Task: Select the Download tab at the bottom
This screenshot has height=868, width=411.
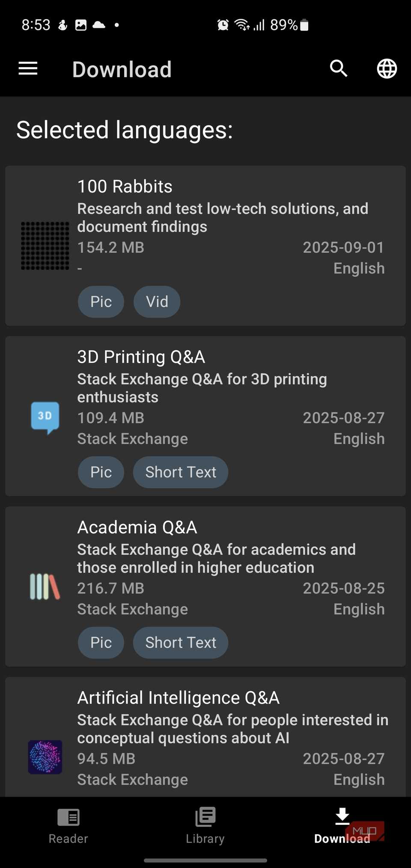Action: pyautogui.click(x=342, y=826)
